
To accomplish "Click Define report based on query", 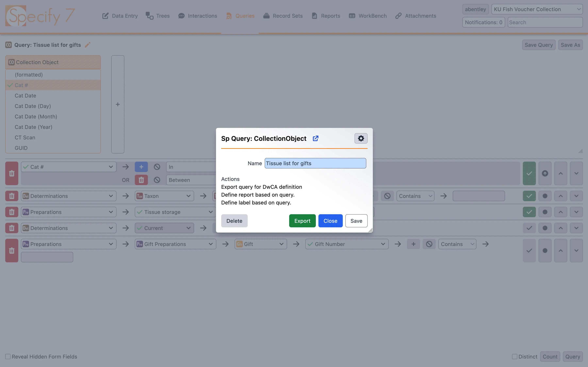I will (x=257, y=195).
